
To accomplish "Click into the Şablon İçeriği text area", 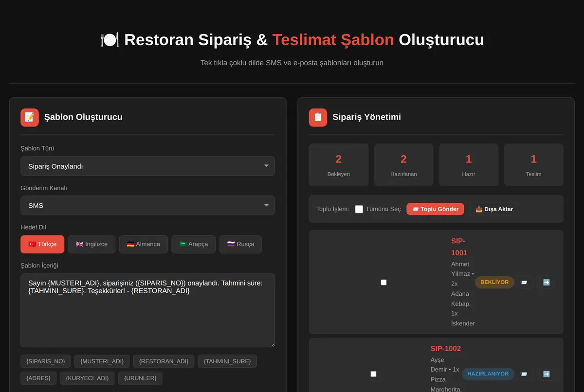I will click(x=147, y=310).
